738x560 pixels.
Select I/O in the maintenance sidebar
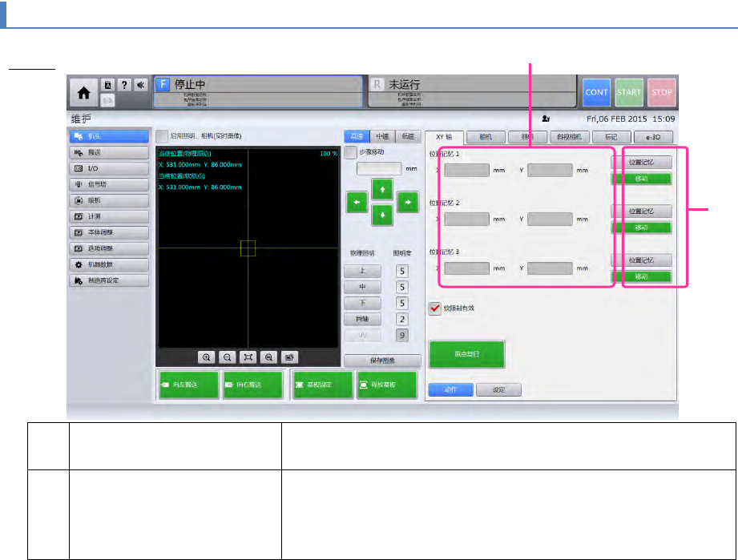pyautogui.click(x=108, y=168)
